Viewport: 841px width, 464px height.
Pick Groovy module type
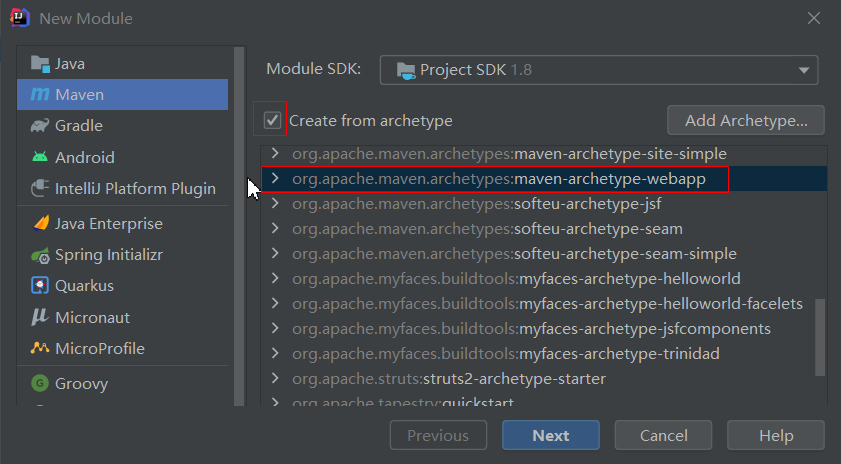point(122,383)
